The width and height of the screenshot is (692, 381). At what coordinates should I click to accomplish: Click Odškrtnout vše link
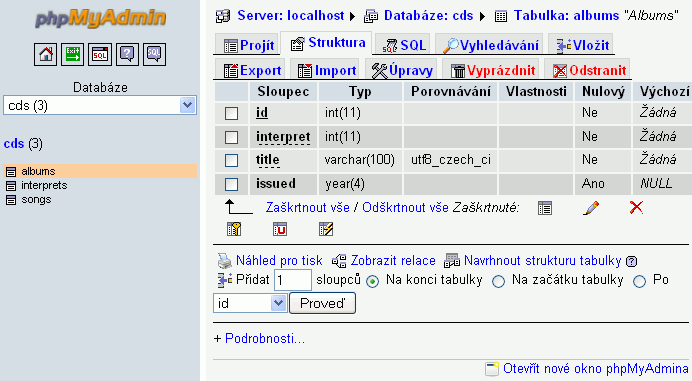(x=405, y=207)
